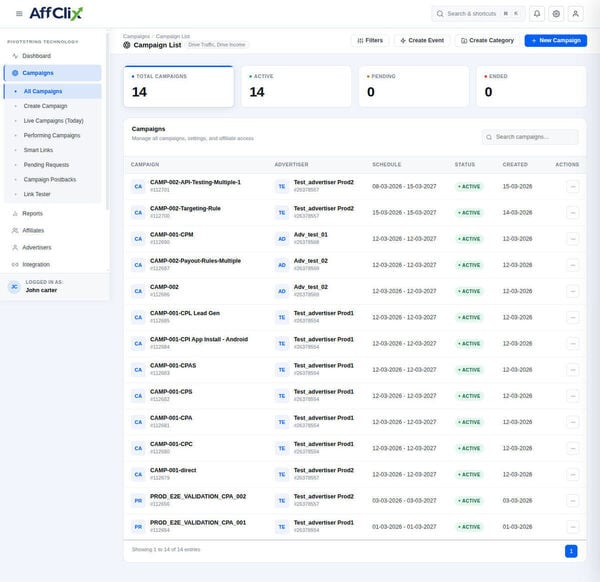Open Link Tester submenu item

tap(52, 194)
